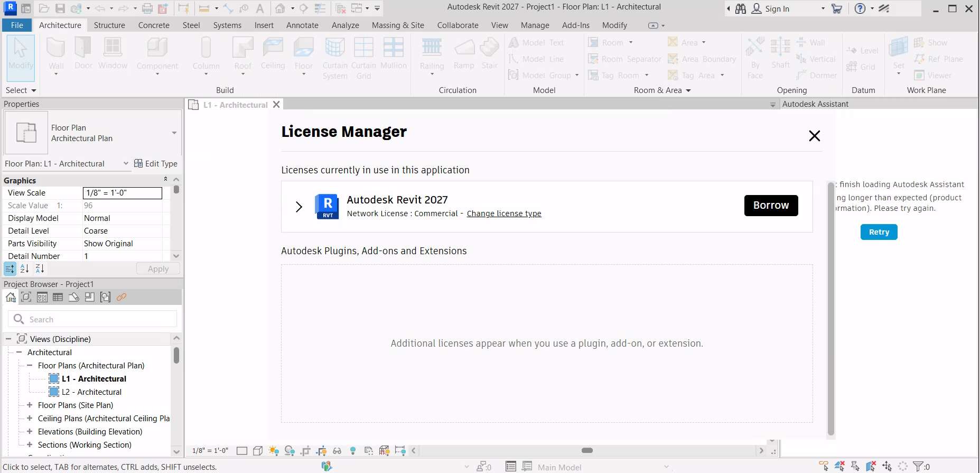Expand Sections (Working Section) tree node
This screenshot has width=980, height=473.
click(30, 444)
